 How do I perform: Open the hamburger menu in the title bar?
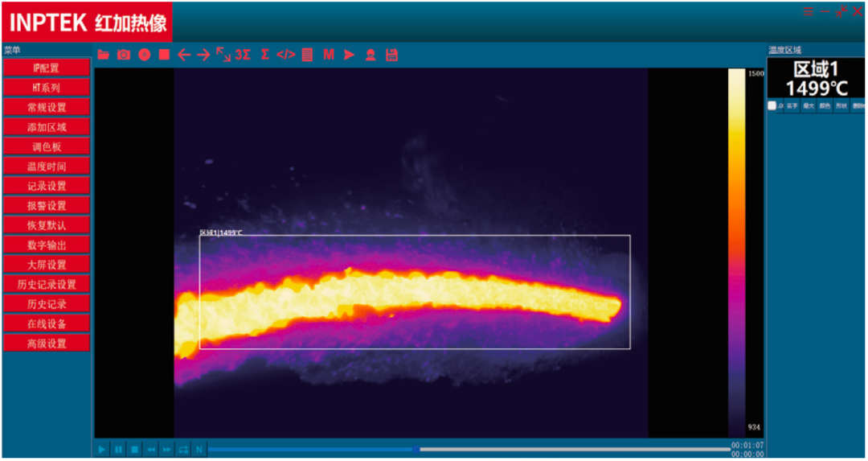pos(809,12)
